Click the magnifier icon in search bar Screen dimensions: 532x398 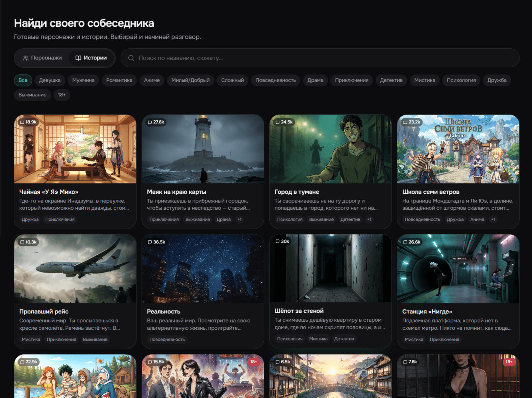tap(131, 58)
